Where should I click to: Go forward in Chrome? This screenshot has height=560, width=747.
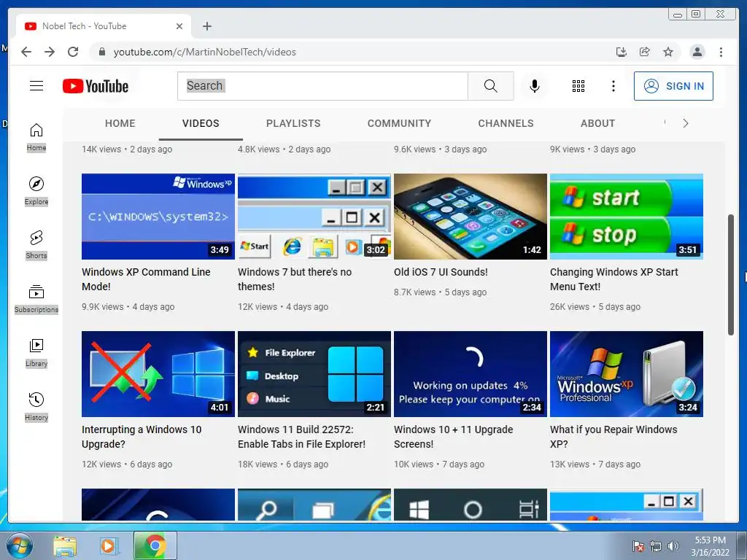pyautogui.click(x=50, y=52)
